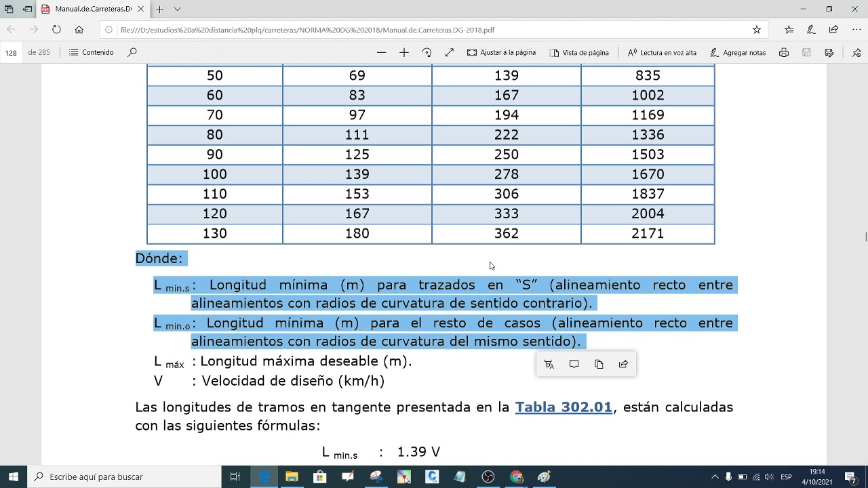The height and width of the screenshot is (488, 868).
Task: Print the PDF document
Action: point(784,52)
